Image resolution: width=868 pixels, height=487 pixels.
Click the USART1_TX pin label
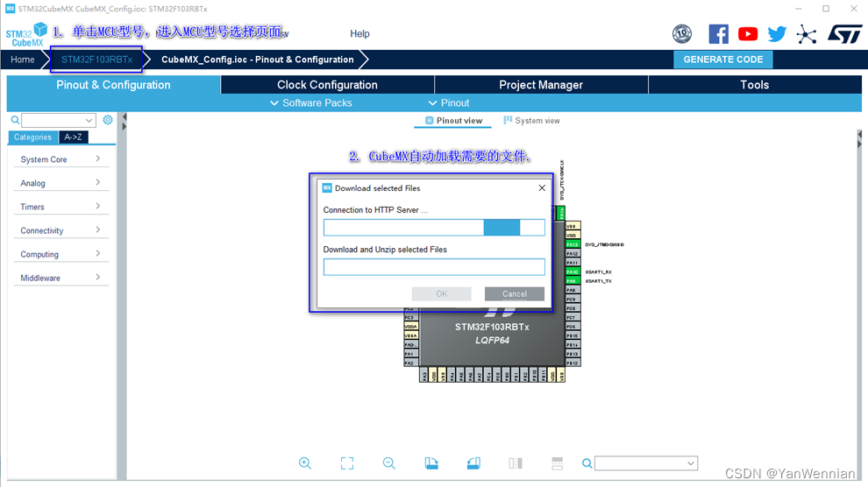(x=599, y=281)
